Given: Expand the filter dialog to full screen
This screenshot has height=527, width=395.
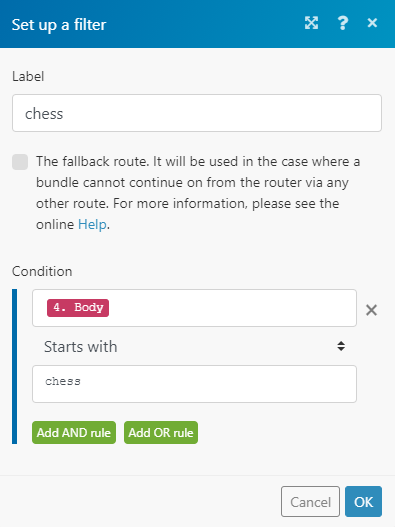Looking at the screenshot, I should pos(311,23).
